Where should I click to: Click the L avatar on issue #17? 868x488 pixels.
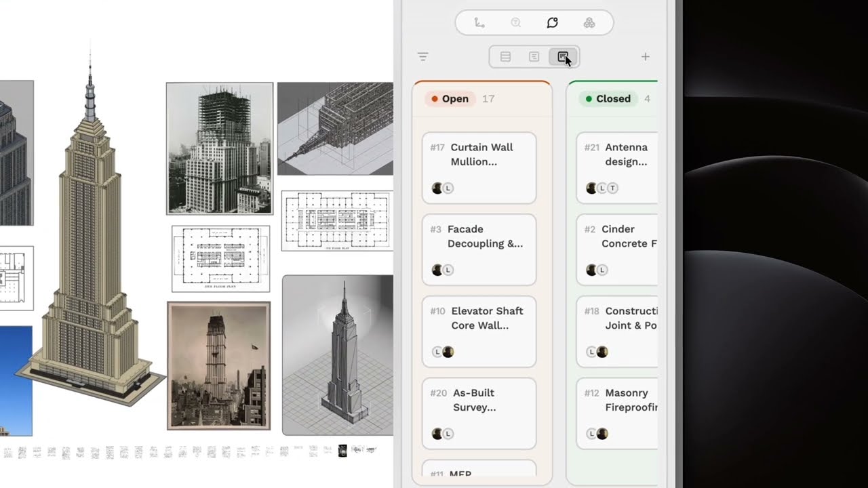(x=448, y=188)
